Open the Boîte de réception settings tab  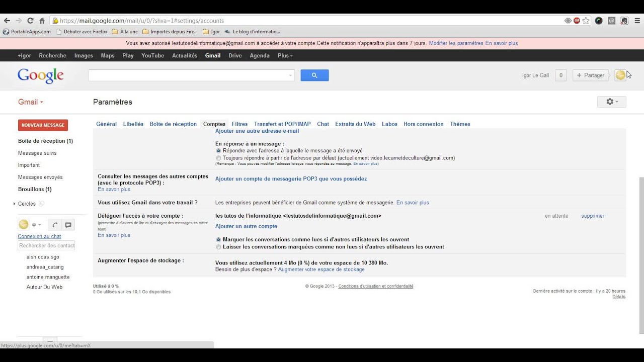coord(173,124)
